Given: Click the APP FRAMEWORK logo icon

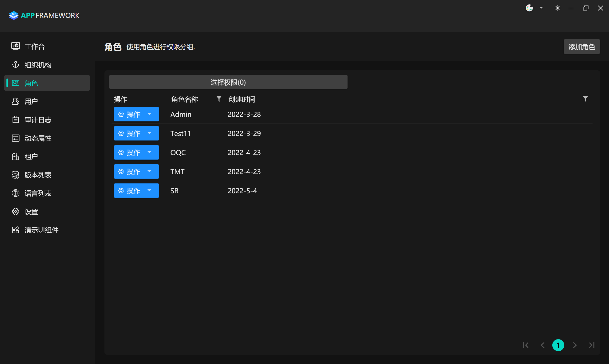Looking at the screenshot, I should click(14, 15).
